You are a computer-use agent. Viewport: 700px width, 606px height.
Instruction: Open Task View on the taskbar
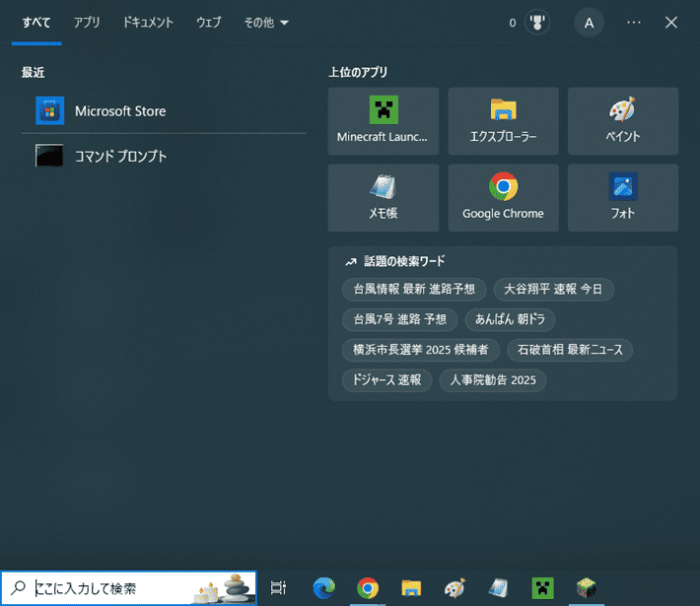(x=279, y=588)
